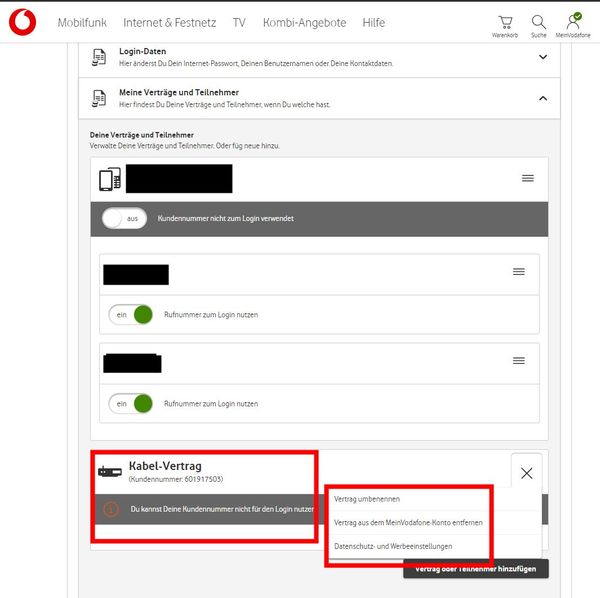The width and height of the screenshot is (600, 598).
Task: Collapse Meine Verträge und Teilnehmer chevron
Action: click(543, 98)
